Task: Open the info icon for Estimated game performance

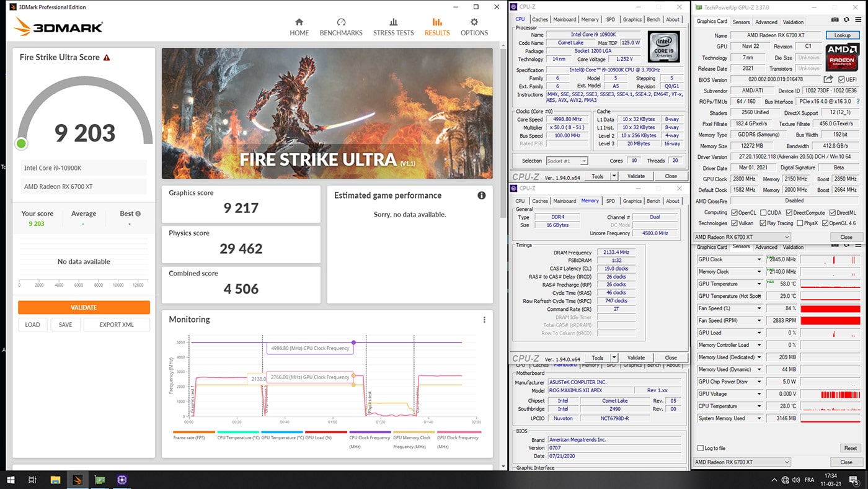Action: pos(482,195)
